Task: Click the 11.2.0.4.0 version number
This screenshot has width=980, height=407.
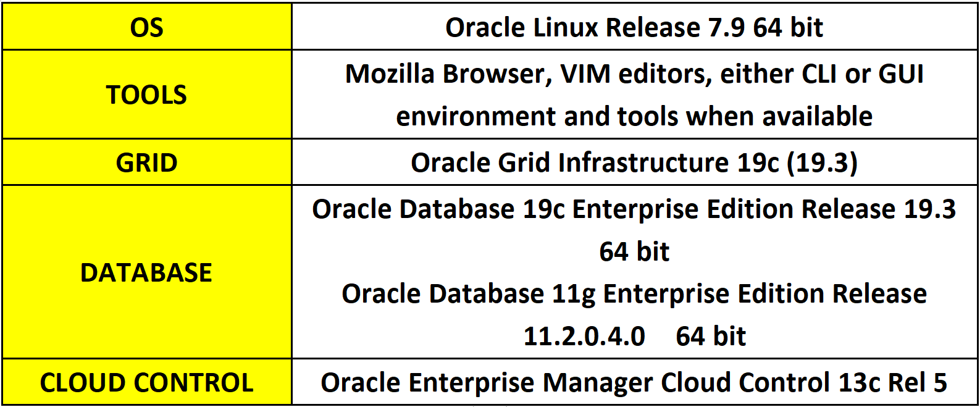Action: tap(584, 337)
